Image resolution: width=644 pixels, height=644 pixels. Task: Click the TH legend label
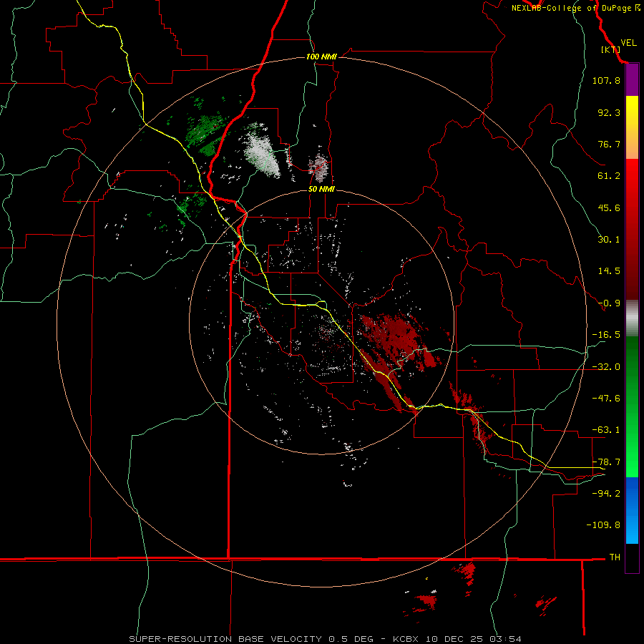(615, 557)
